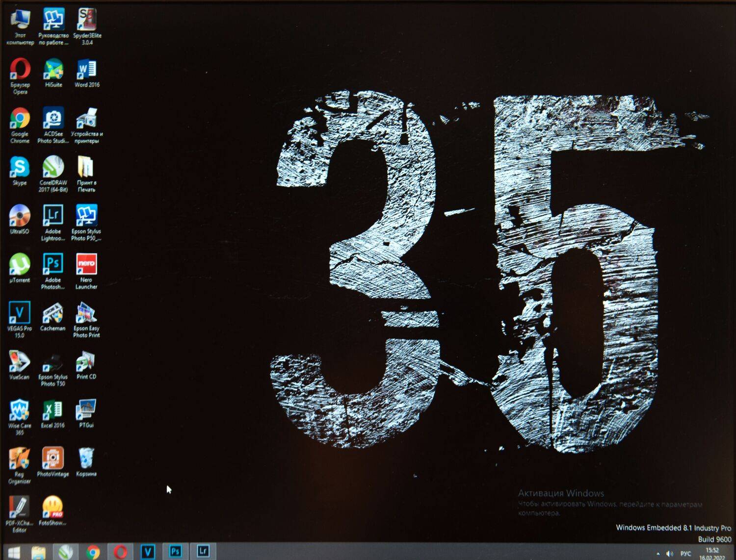Open File Explorer from the taskbar
736x560 pixels.
[x=38, y=552]
